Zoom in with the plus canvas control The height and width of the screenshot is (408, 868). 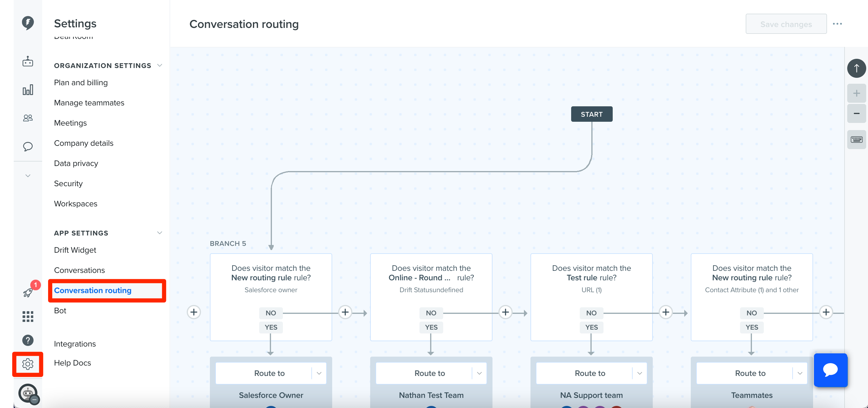point(856,93)
